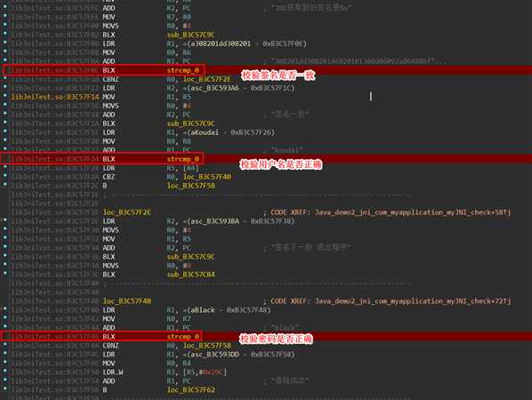Follow loc_B3C57F40 in the CBZ instruction
Viewport: 532px width, 400px height.
click(207, 177)
